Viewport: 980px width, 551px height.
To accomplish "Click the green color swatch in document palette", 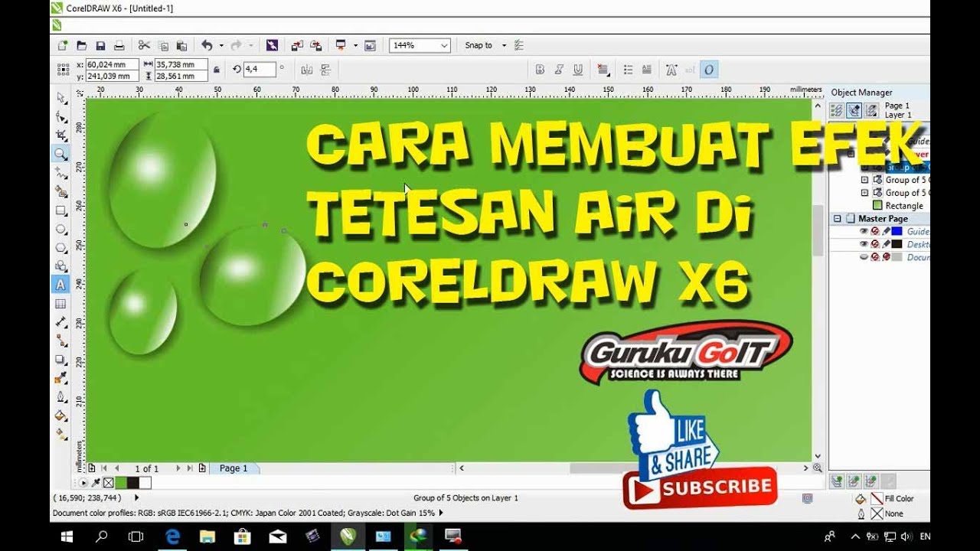I will (120, 483).
